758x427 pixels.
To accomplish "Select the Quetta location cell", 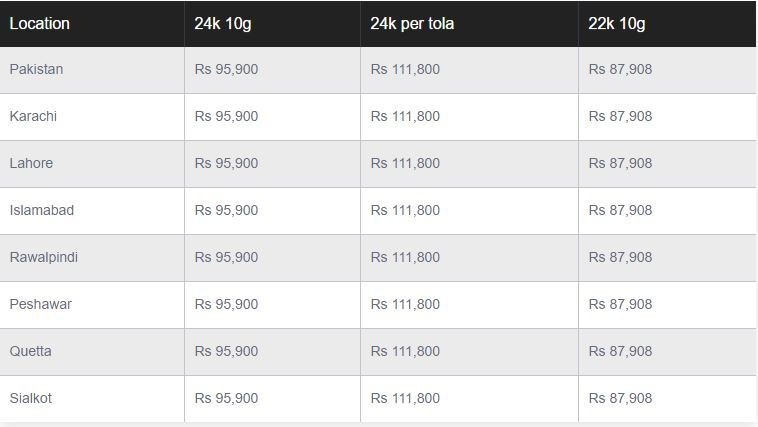I will coord(30,351).
